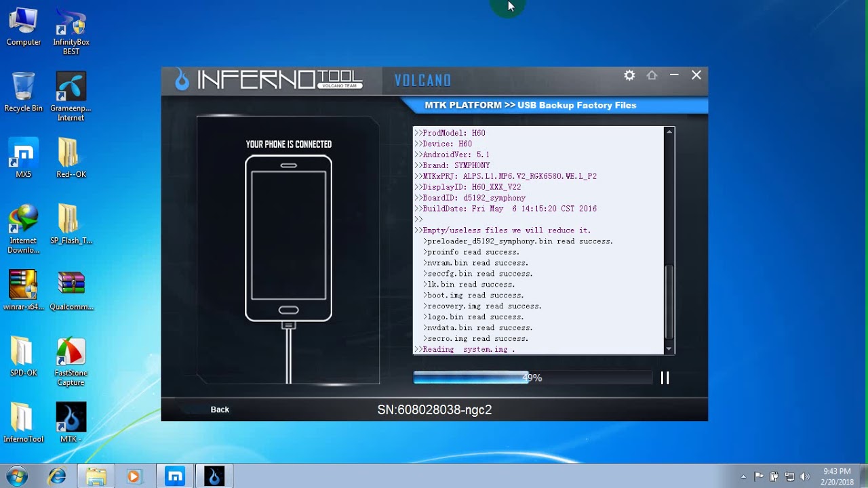
Task: Select 'recovery.img read success' line
Action: 482,306
